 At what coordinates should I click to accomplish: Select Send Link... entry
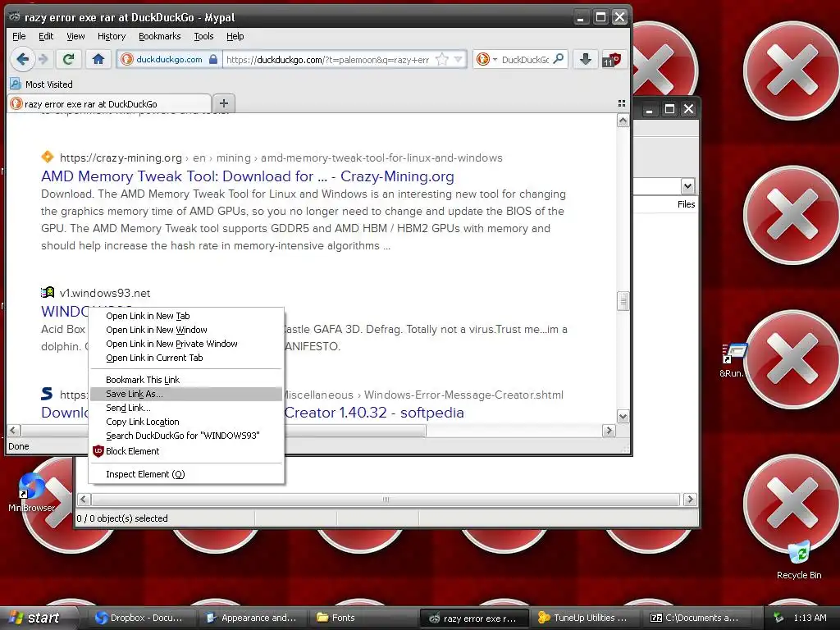click(x=186, y=408)
